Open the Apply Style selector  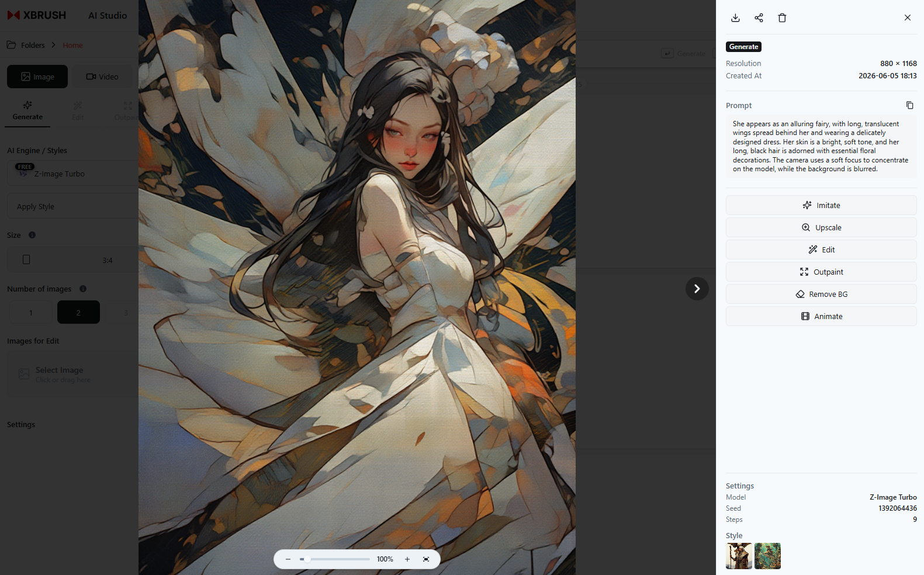click(x=73, y=206)
